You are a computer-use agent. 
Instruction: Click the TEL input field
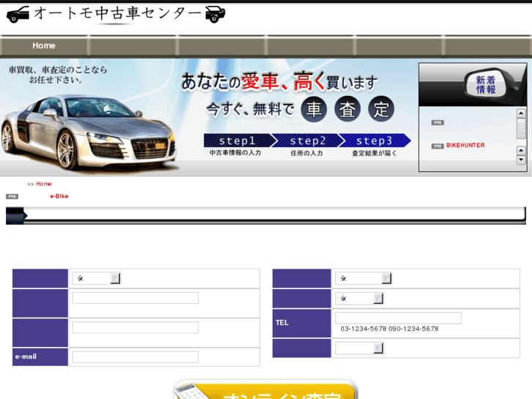click(398, 318)
